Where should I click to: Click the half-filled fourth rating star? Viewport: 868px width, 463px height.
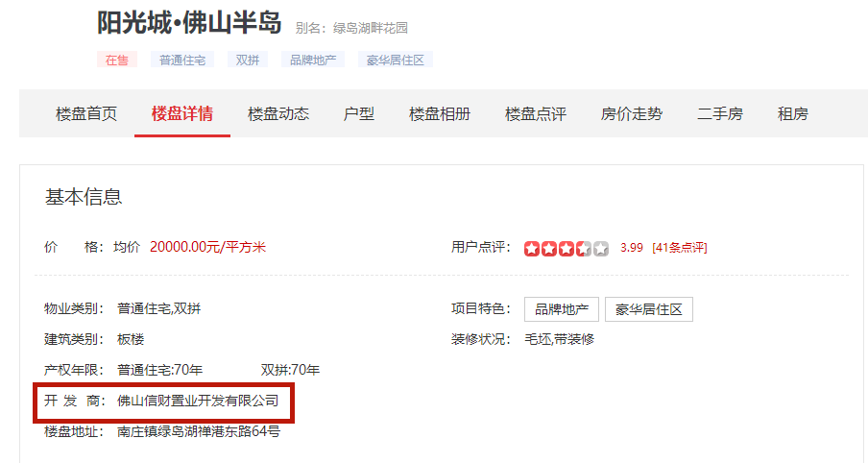point(584,248)
